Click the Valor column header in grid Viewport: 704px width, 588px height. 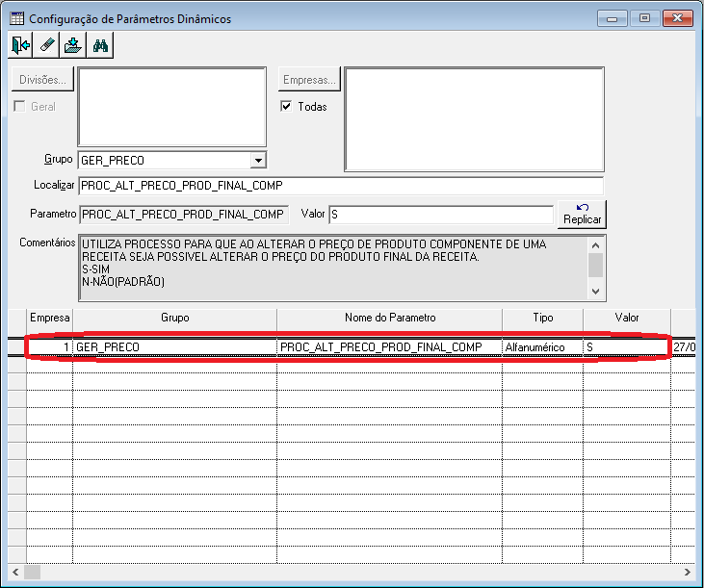click(627, 318)
